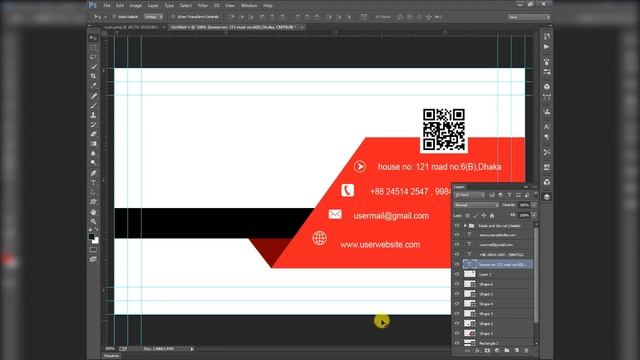The image size is (640, 360).
Task: Select the Eraser tool
Action: click(x=93, y=134)
